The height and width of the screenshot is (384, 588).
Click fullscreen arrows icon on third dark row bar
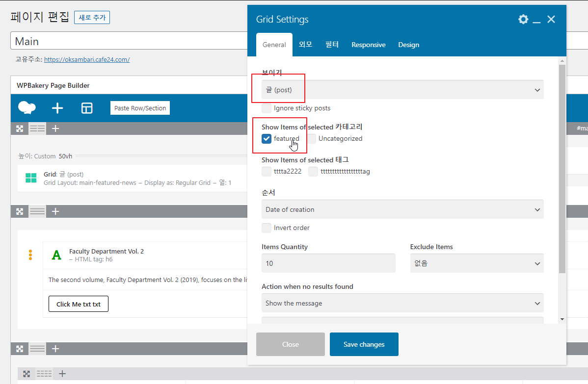click(x=20, y=349)
